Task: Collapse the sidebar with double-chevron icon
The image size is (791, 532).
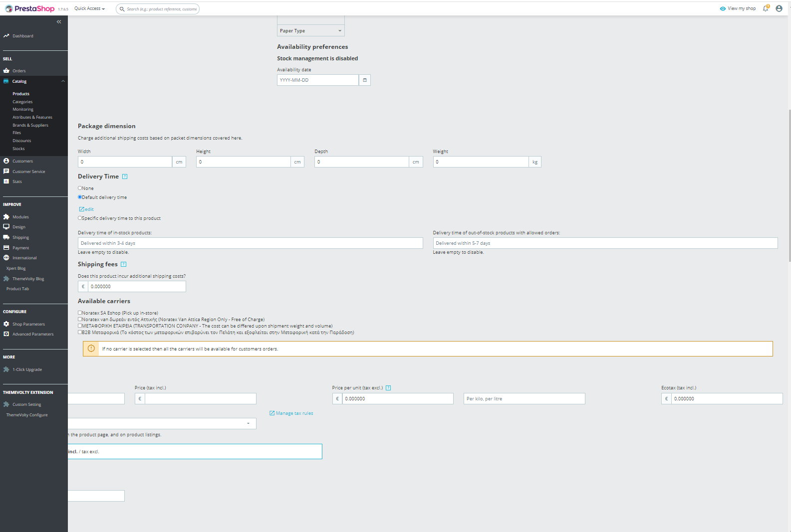Action: [59, 22]
